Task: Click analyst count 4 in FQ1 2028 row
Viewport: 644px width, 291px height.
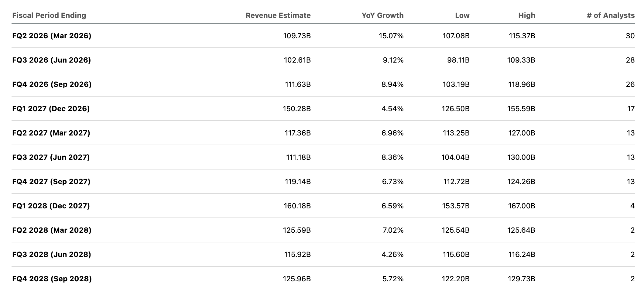Action: 632,206
